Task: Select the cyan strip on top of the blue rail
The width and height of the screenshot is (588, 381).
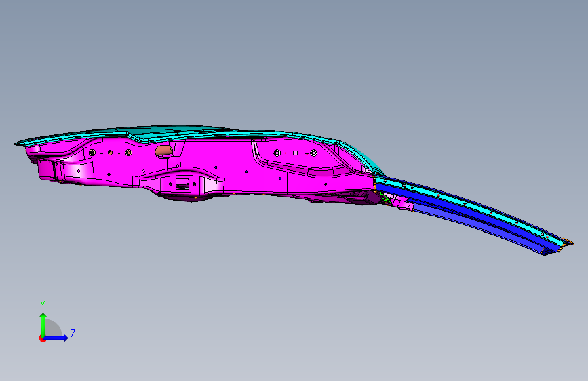Action: click(x=469, y=206)
